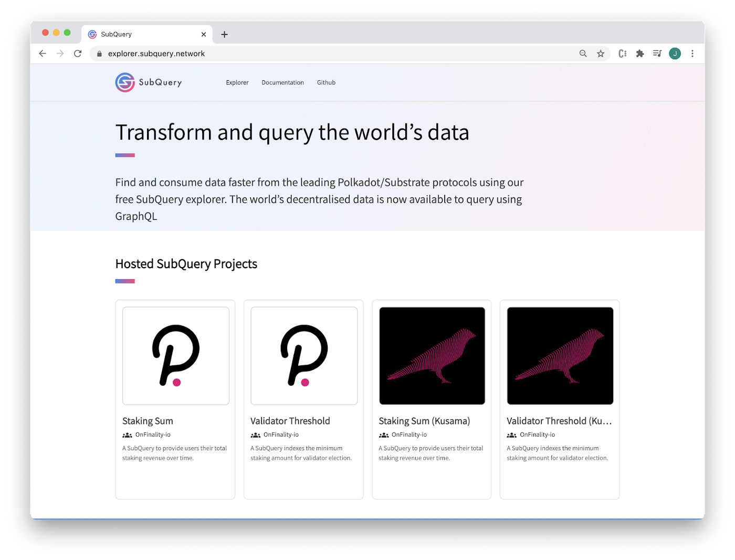735x560 pixels.
Task: Click the browser forward arrow
Action: pos(60,54)
